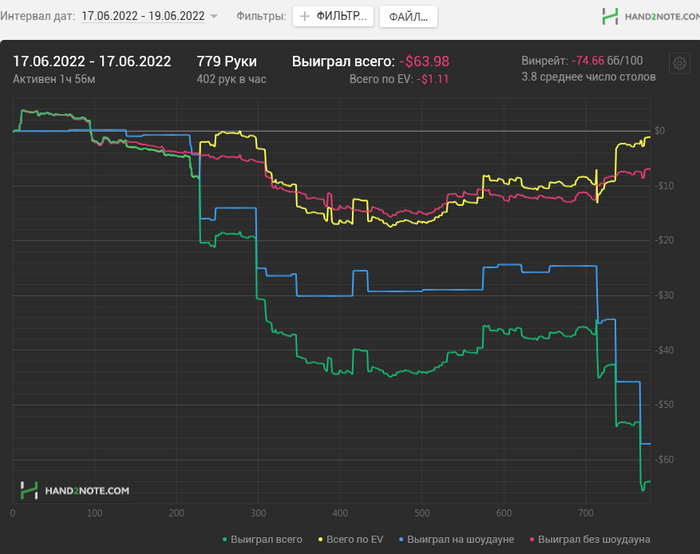Screen dimensions: 700x554
Task: Click the ФИЛЬТР... add filter button
Action: pyautogui.click(x=333, y=17)
